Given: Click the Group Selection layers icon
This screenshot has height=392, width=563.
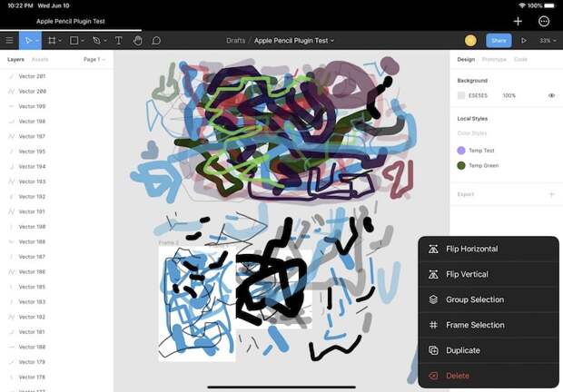Looking at the screenshot, I should click(x=433, y=299).
